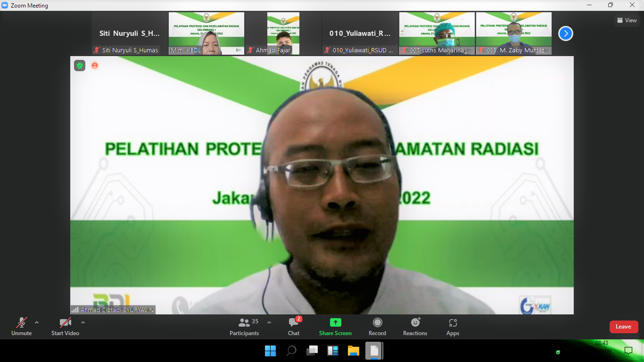644x362 pixels.
Task: Click the chat unread badge showing 2
Action: click(299, 319)
